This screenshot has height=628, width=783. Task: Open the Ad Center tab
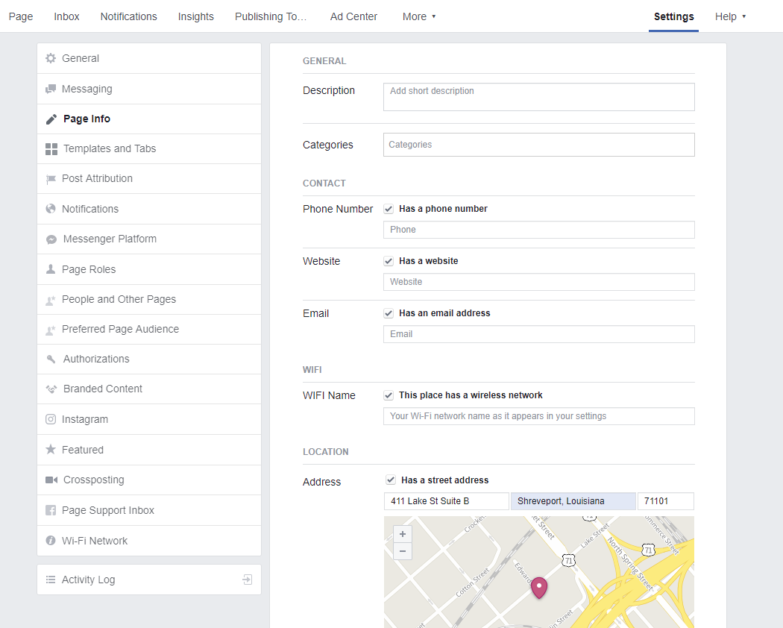point(353,16)
